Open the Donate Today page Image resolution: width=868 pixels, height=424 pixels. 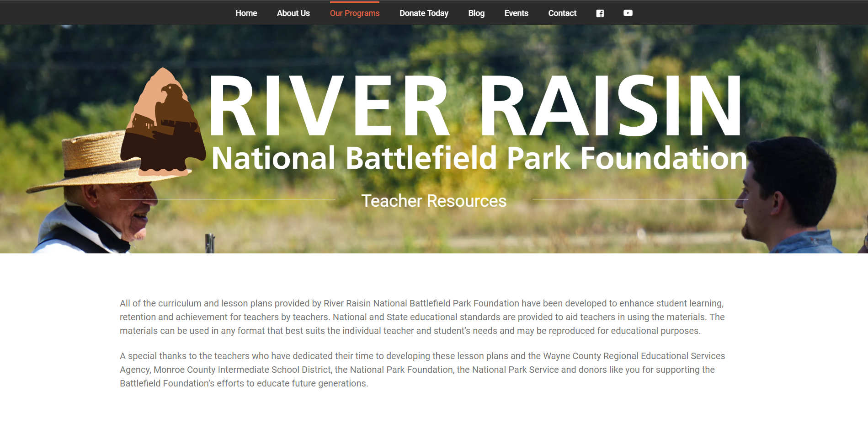(x=424, y=13)
